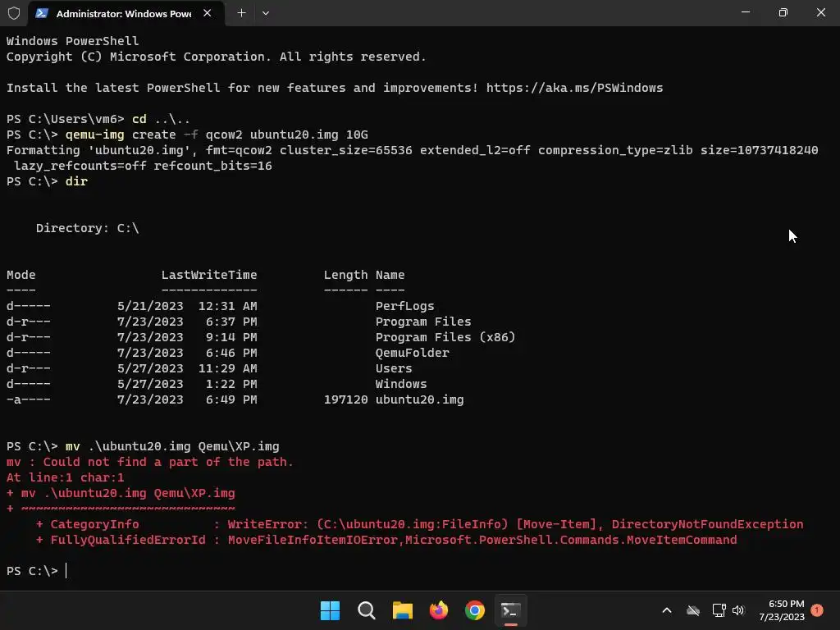
Task: Click the LastWriteTime column header
Action: click(x=209, y=275)
